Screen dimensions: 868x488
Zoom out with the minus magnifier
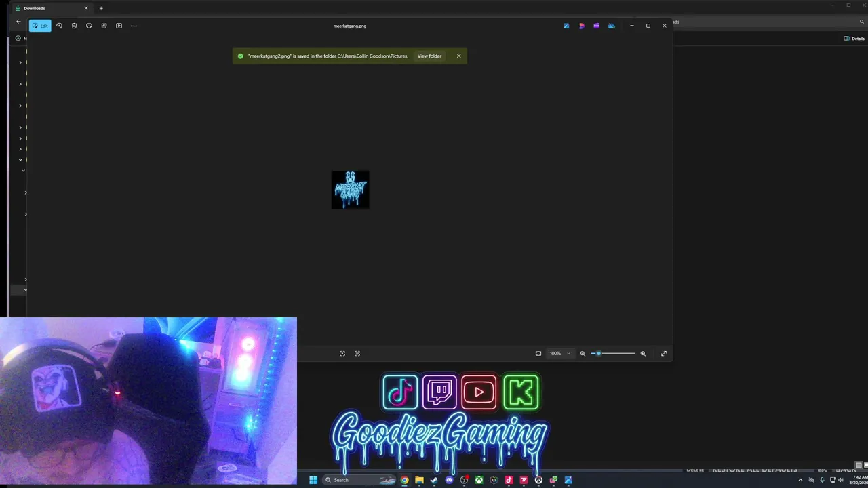[583, 353]
